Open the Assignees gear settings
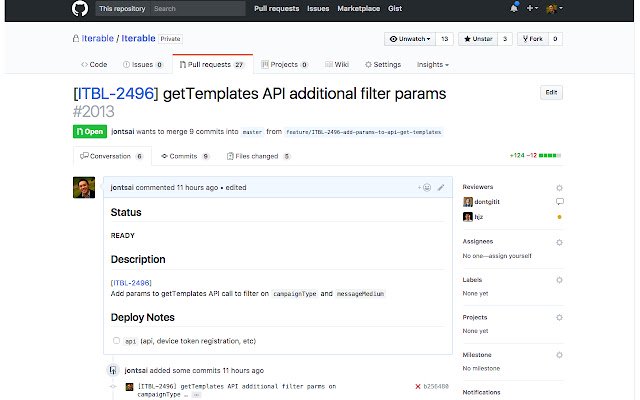640x400 pixels. [x=559, y=242]
